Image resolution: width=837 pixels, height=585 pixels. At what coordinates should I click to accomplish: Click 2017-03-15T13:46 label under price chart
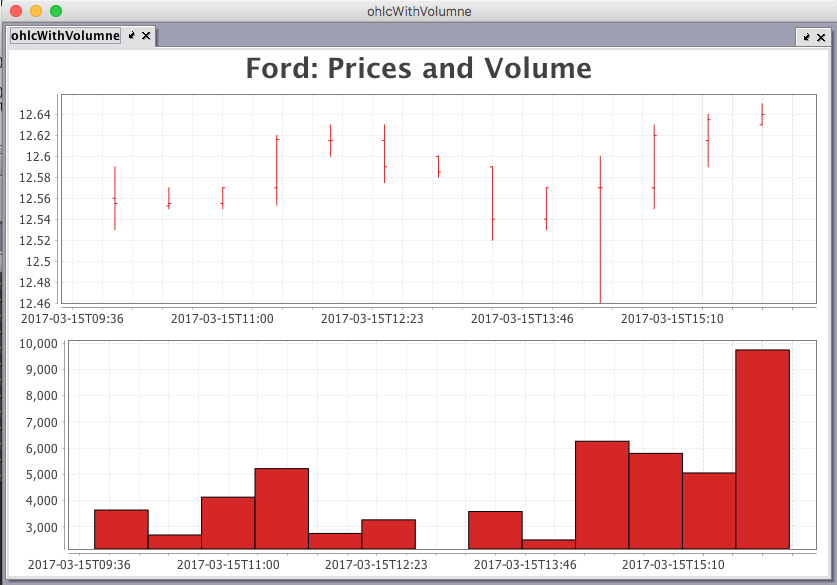[522, 319]
